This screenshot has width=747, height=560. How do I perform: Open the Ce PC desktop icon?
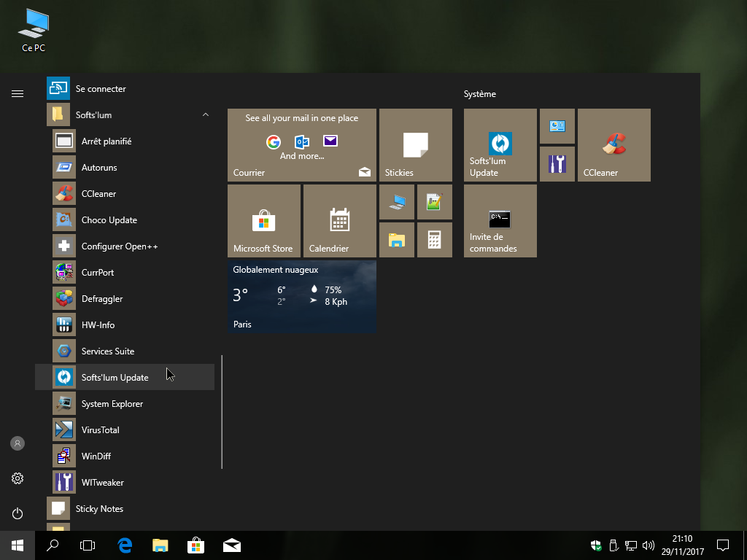(x=34, y=31)
